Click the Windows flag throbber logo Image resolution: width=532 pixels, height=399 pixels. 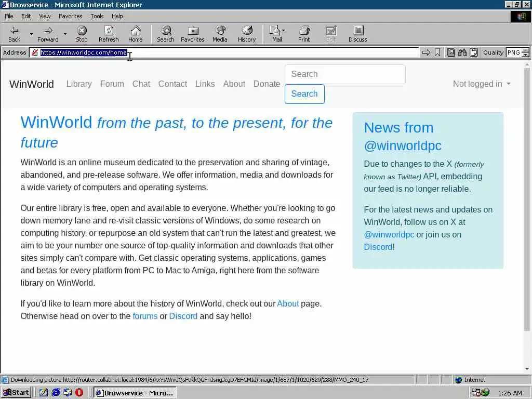[521, 16]
